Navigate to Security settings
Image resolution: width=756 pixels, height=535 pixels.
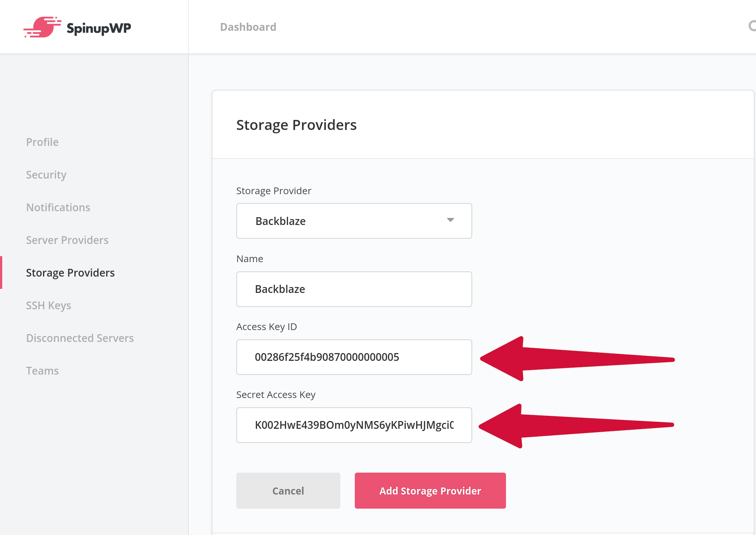tap(46, 174)
